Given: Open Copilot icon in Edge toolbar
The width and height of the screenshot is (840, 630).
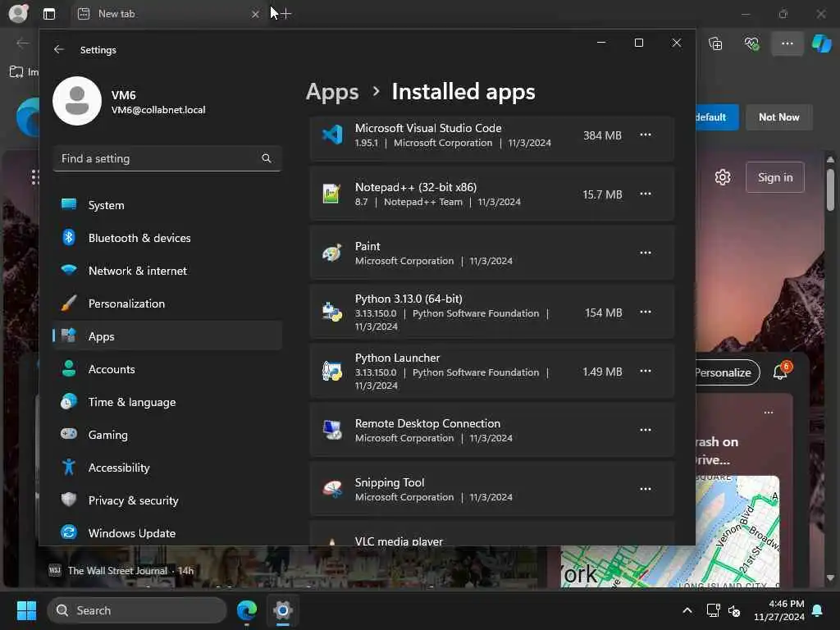Looking at the screenshot, I should (x=822, y=43).
